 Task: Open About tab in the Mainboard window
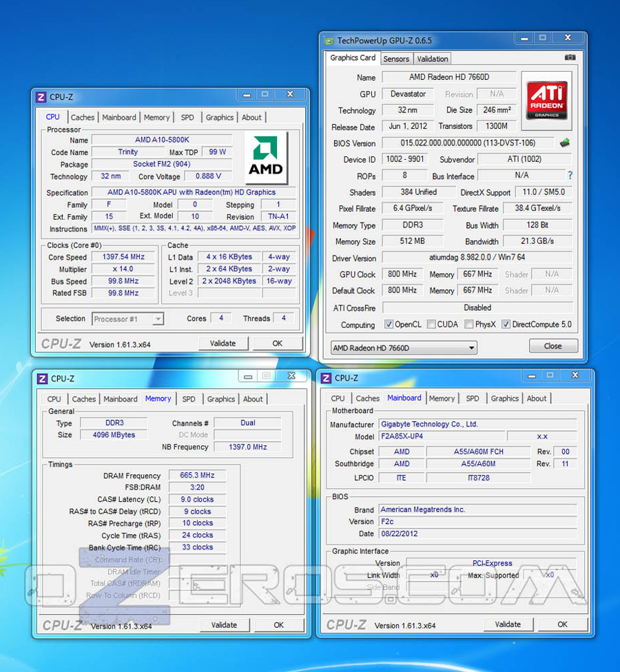pos(537,398)
